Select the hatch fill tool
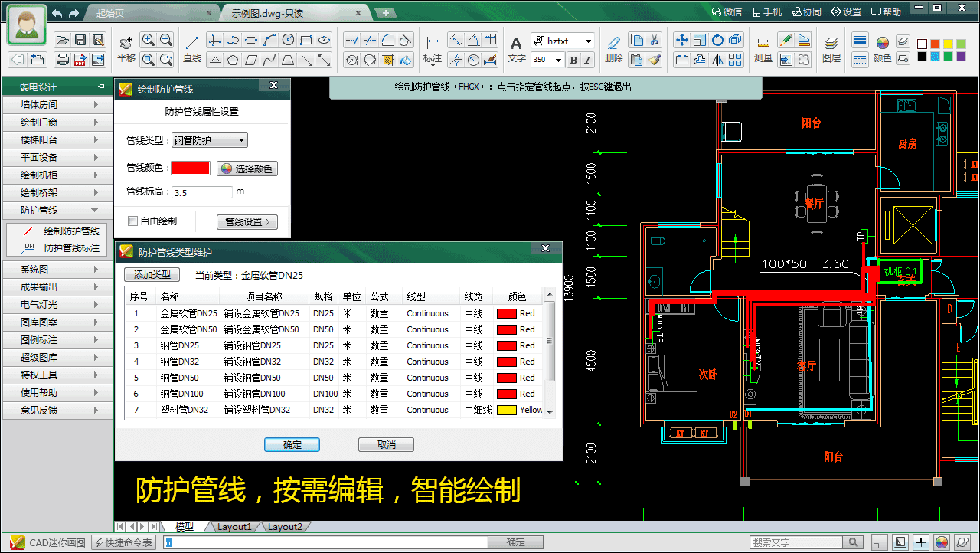The width and height of the screenshot is (980, 553). (387, 59)
